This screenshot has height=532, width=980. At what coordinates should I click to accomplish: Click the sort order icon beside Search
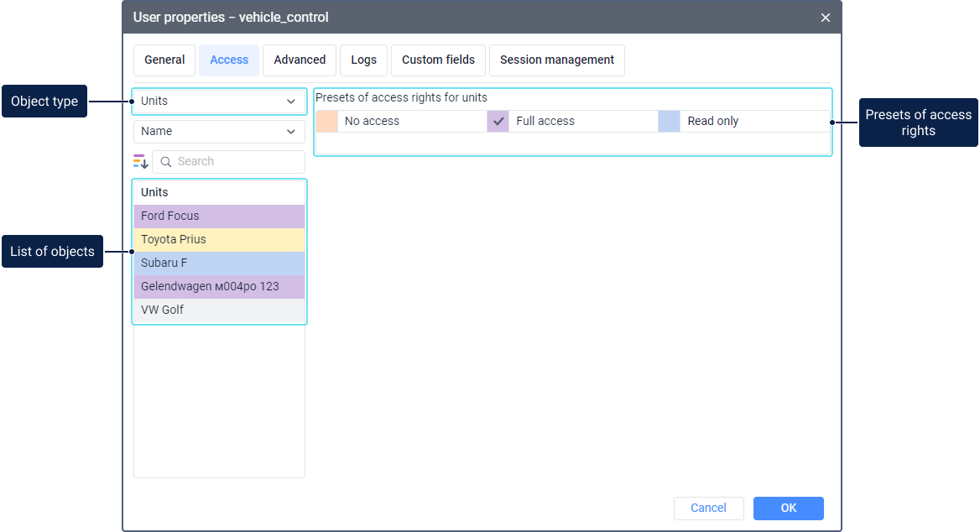[140, 161]
